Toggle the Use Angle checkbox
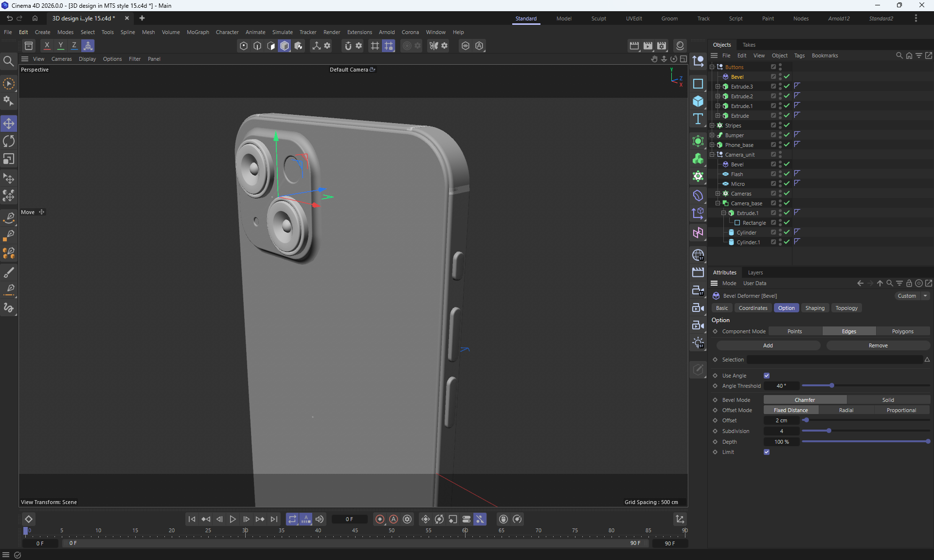 click(x=767, y=376)
